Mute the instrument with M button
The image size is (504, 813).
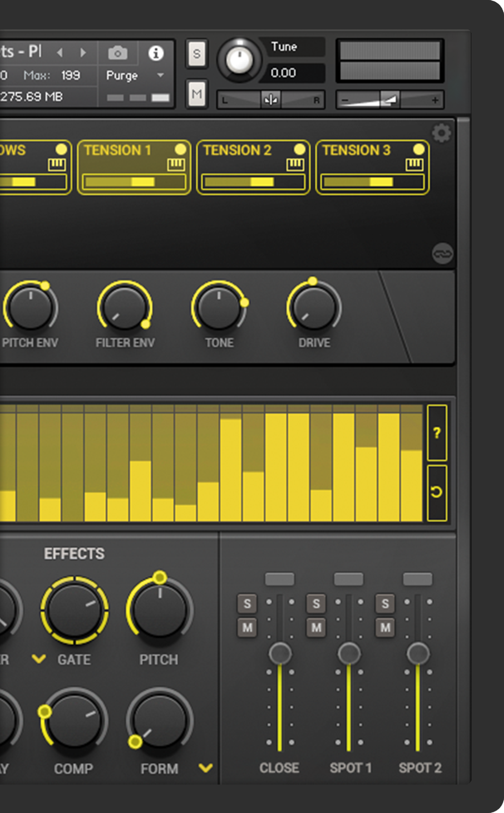[x=197, y=94]
